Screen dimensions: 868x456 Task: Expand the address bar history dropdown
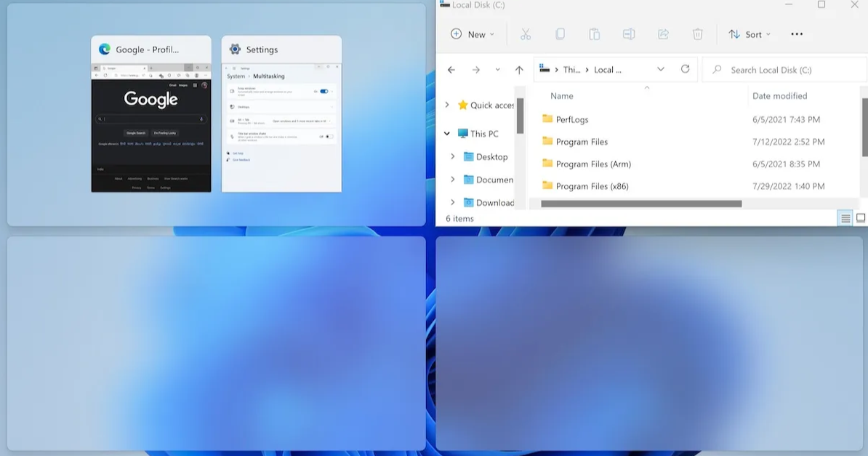click(660, 69)
